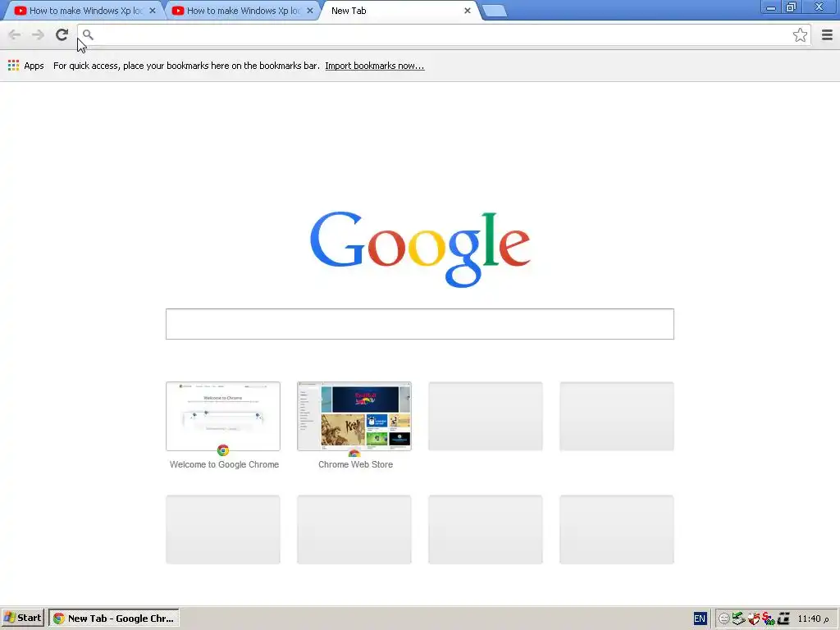Open the Windows Start menu
This screenshot has height=630, width=840.
[23, 619]
